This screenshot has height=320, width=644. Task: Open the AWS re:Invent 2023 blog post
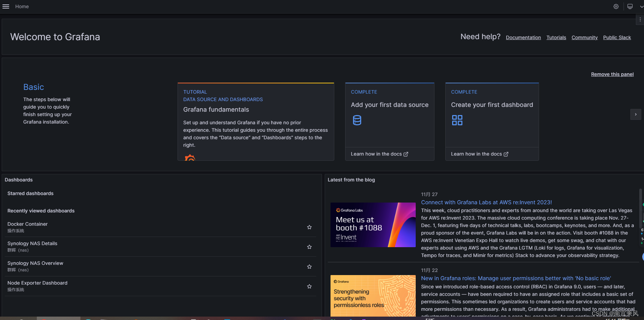tap(486, 202)
